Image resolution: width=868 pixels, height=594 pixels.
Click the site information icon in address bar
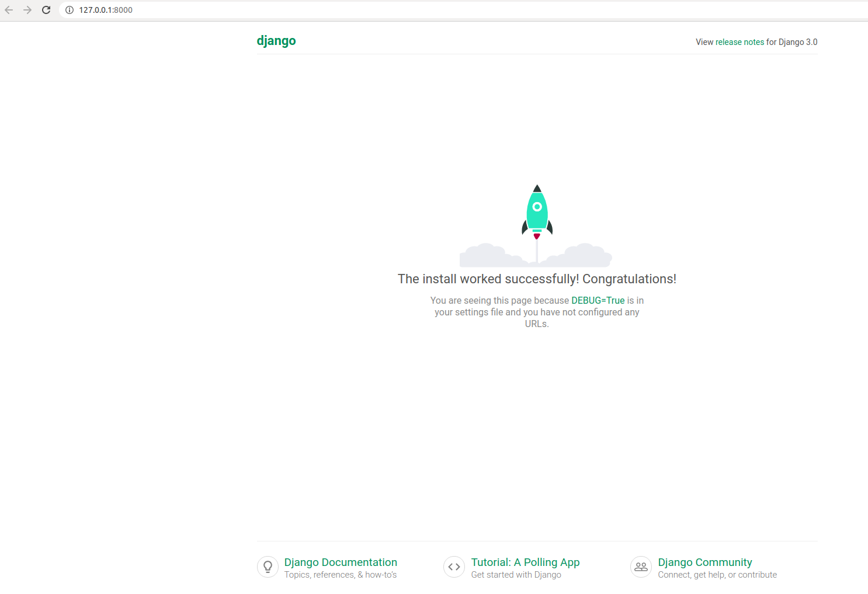pos(70,10)
